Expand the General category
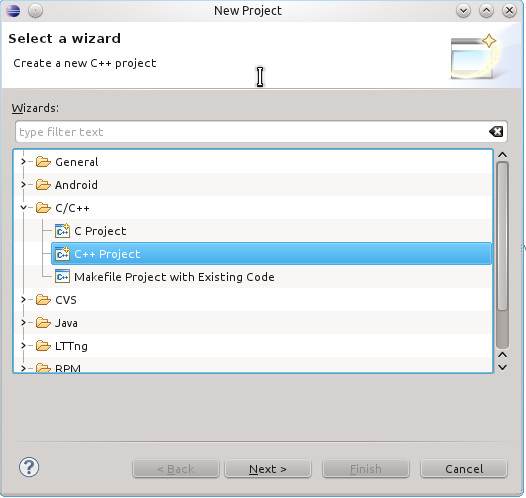 [x=23, y=162]
